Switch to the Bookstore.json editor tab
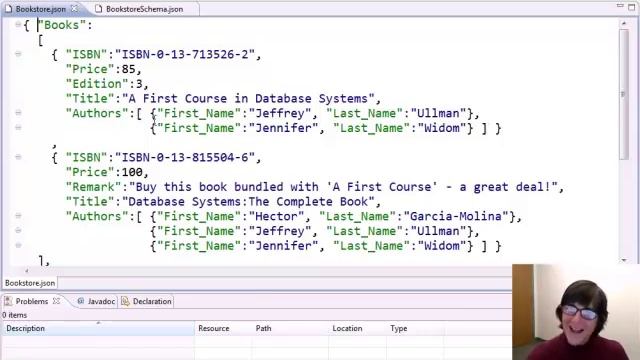Screen dimensions: 640x360 (x=40, y=9)
